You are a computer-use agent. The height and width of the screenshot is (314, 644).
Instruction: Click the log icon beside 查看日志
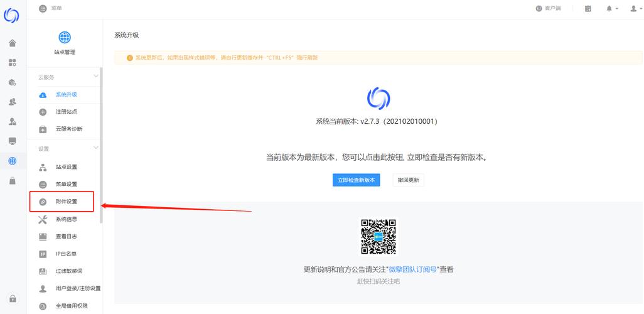coord(43,237)
